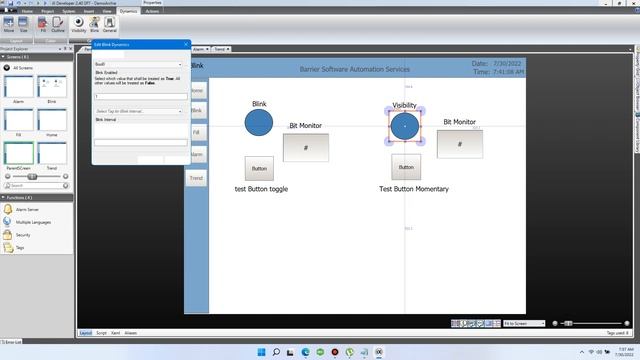
Task: Close the Trend document tab
Action: (x=228, y=49)
